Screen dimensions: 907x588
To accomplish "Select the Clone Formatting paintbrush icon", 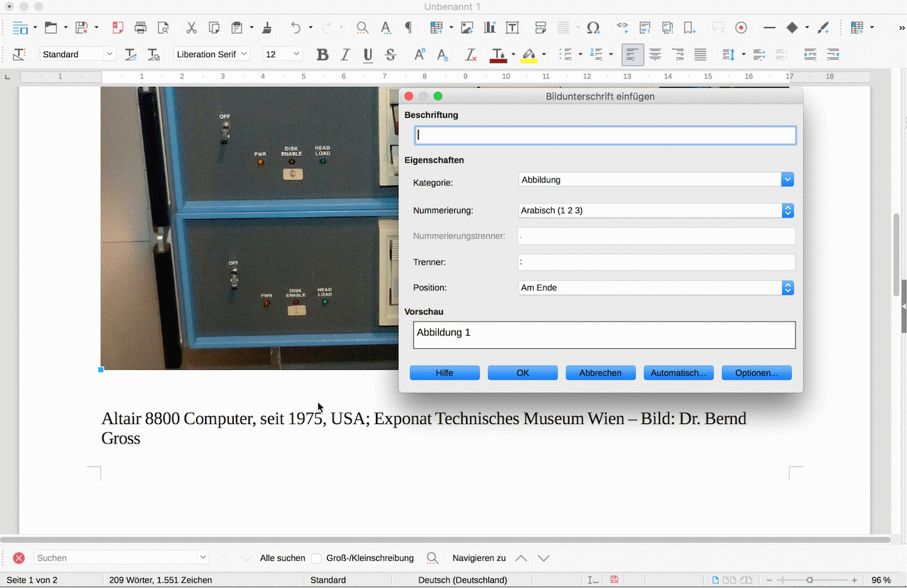I will pos(267,27).
